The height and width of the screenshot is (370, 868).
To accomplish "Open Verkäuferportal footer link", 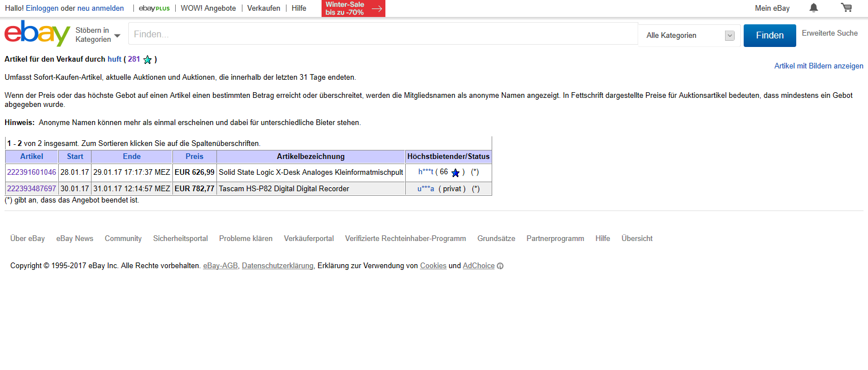I will click(x=309, y=239).
